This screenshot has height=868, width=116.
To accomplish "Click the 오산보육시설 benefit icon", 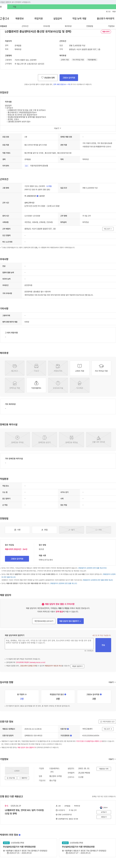I will point(58,385).
